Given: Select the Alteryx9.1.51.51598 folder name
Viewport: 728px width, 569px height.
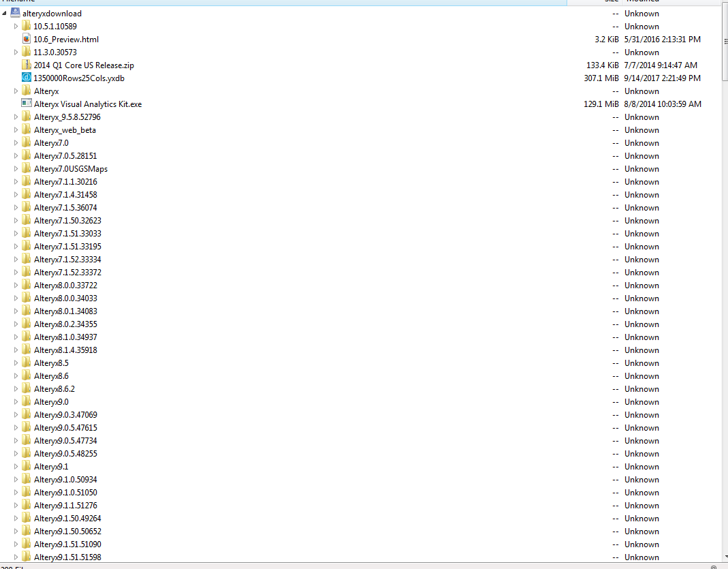Looking at the screenshot, I should [67, 557].
